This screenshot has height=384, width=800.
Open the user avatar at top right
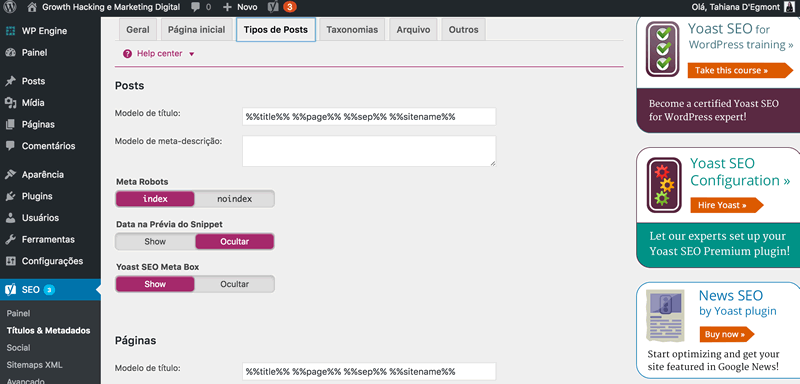pyautogui.click(x=789, y=7)
